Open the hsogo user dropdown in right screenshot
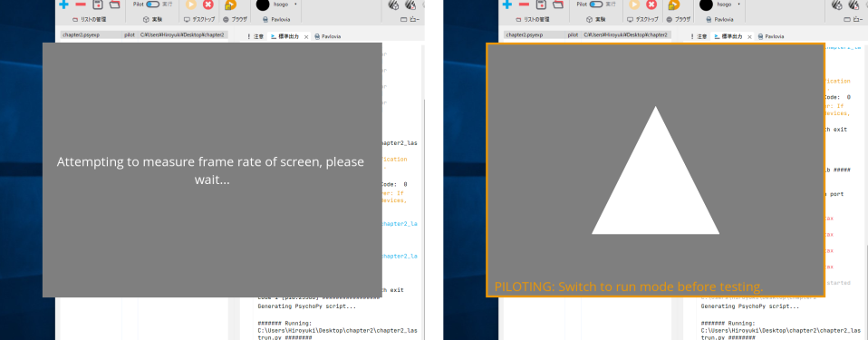This screenshot has height=340, width=868. pyautogui.click(x=739, y=4)
